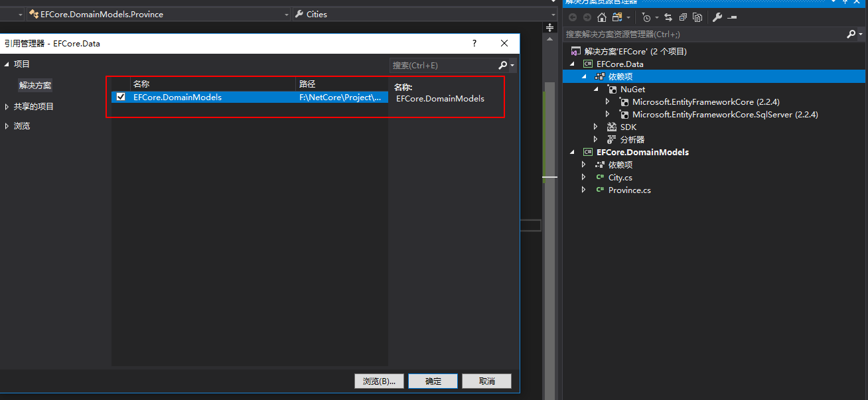Select the EFCore.DomainModels project in Solution Explorer
The width and height of the screenshot is (868, 400).
click(x=642, y=152)
